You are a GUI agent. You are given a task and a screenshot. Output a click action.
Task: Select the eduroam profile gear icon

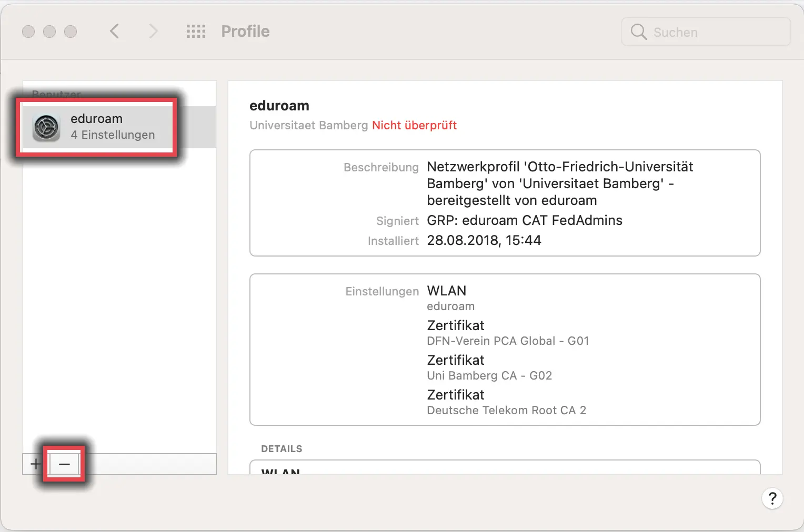(46, 128)
